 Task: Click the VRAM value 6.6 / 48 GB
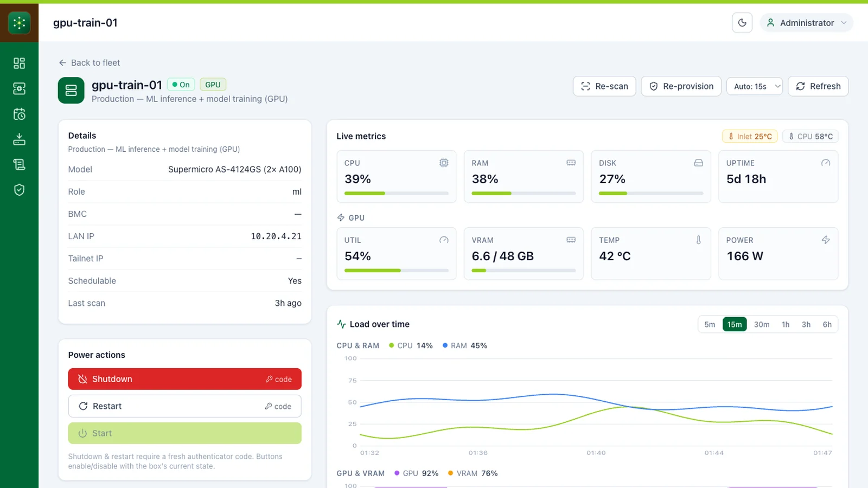502,256
